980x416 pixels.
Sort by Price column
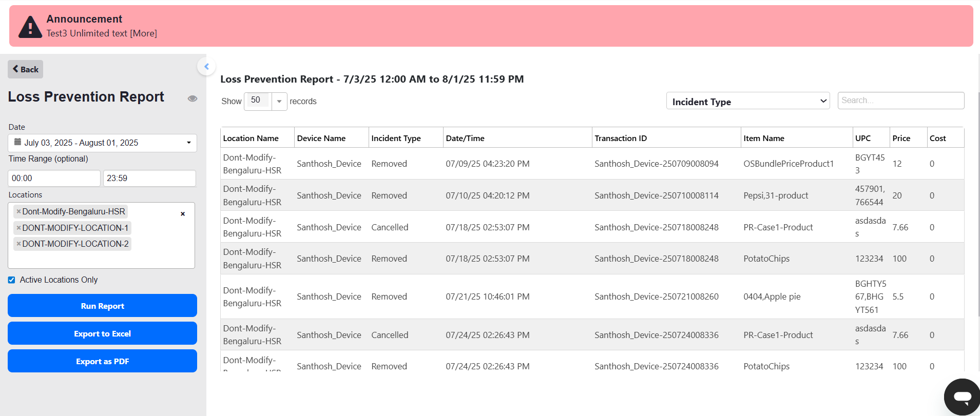[909, 138]
